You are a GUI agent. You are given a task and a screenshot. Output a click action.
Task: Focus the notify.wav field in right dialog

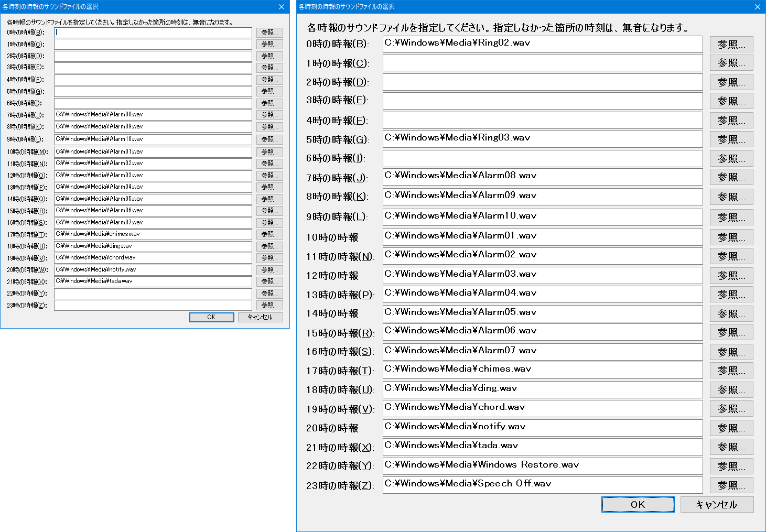pos(543,428)
